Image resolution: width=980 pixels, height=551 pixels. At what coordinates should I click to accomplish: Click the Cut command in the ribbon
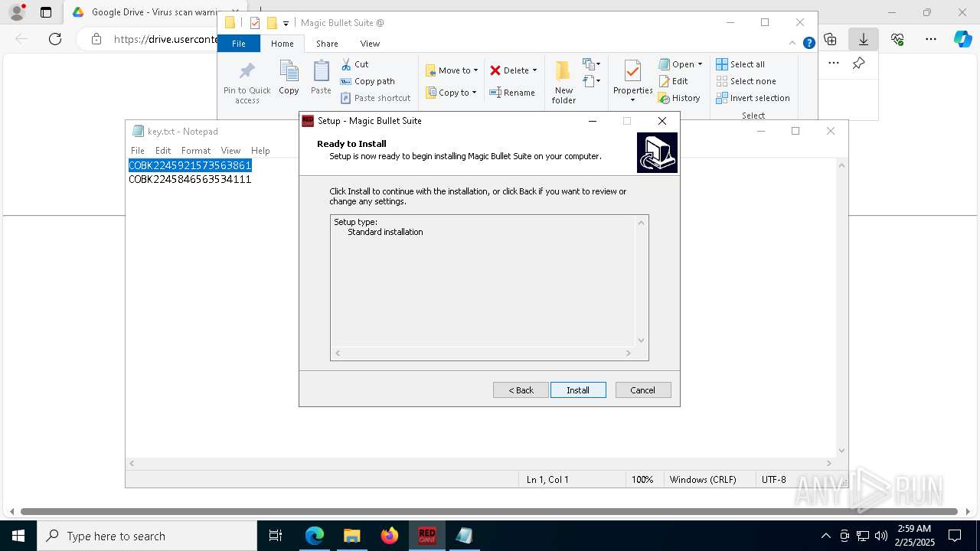(x=354, y=64)
